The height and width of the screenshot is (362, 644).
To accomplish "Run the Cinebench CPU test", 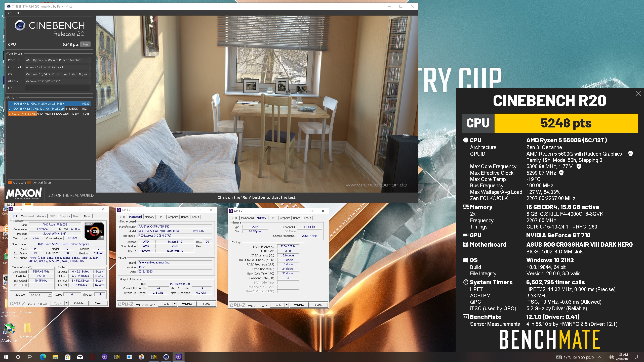I will point(85,44).
